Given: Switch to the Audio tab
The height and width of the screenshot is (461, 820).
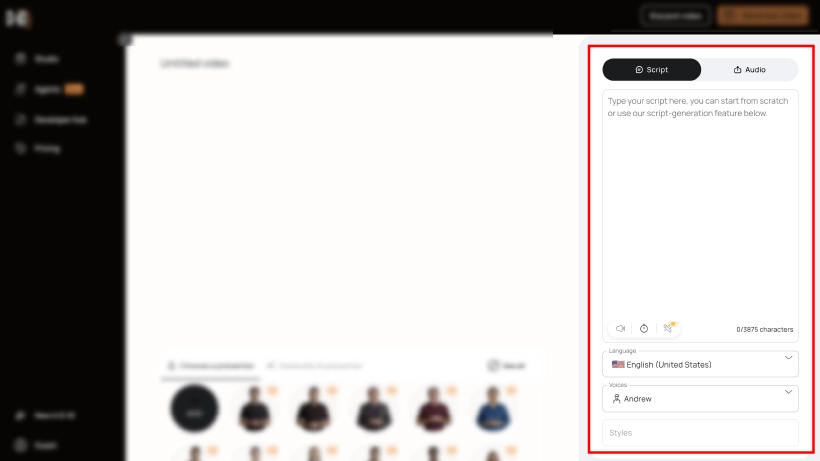Looking at the screenshot, I should pyautogui.click(x=749, y=70).
